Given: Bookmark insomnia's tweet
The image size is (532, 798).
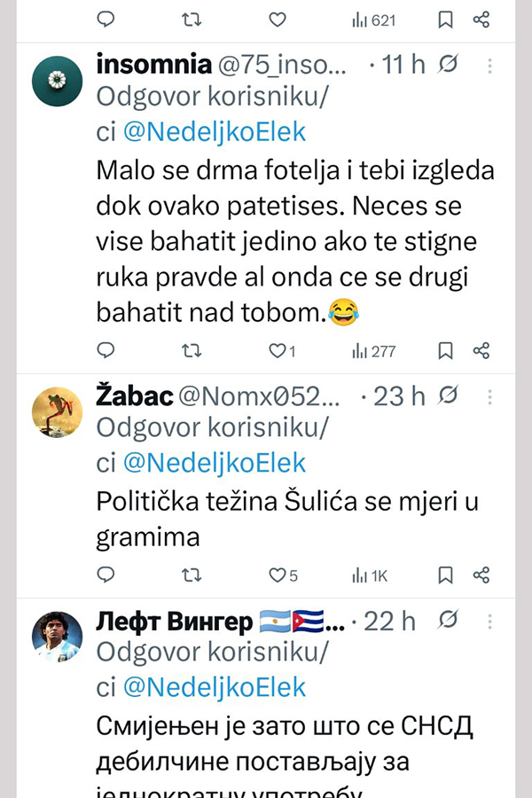Looking at the screenshot, I should (446, 351).
